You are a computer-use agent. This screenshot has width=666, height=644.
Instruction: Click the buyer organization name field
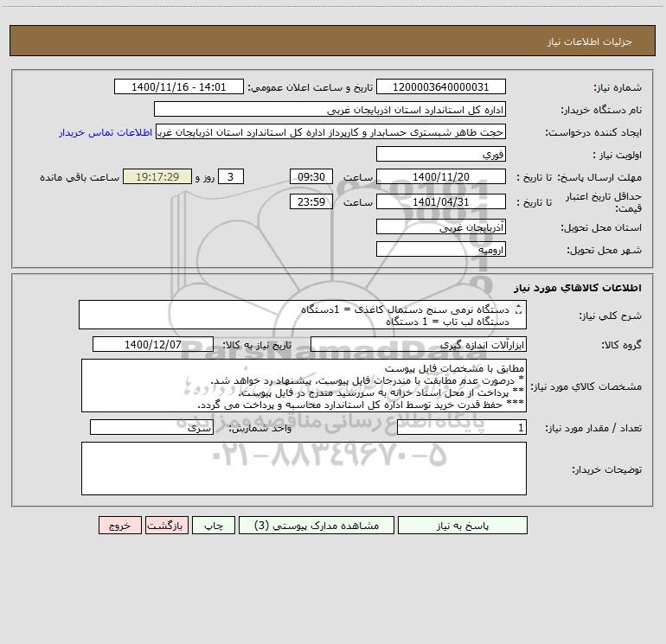click(330, 109)
